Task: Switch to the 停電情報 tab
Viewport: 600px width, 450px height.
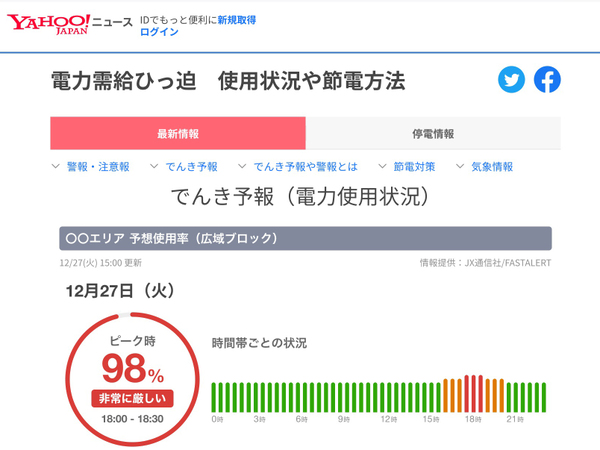Action: [432, 134]
